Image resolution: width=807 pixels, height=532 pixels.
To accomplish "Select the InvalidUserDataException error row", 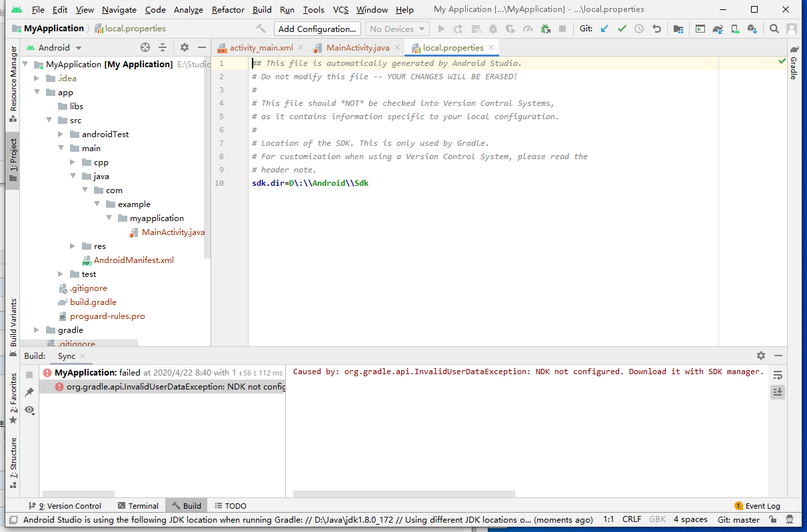I will pos(163,387).
